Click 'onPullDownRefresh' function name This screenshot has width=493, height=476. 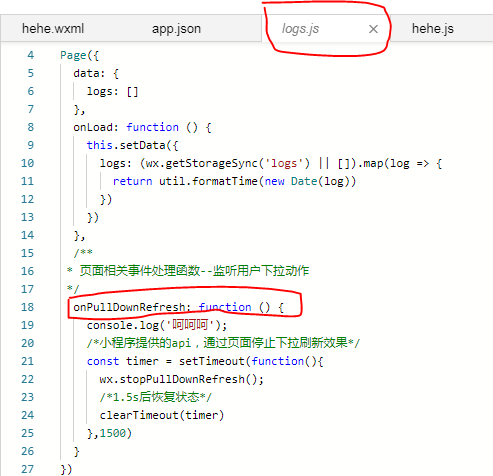pos(129,307)
